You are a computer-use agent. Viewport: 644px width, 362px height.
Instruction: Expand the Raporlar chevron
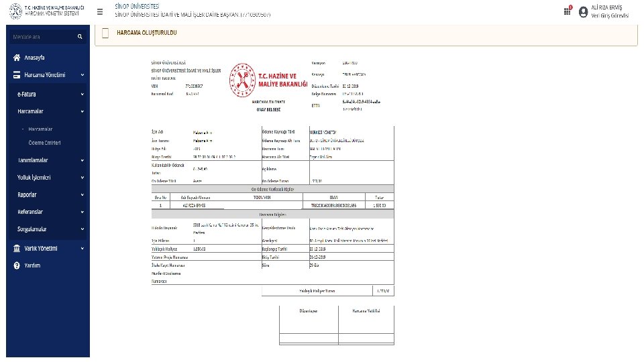(x=82, y=195)
